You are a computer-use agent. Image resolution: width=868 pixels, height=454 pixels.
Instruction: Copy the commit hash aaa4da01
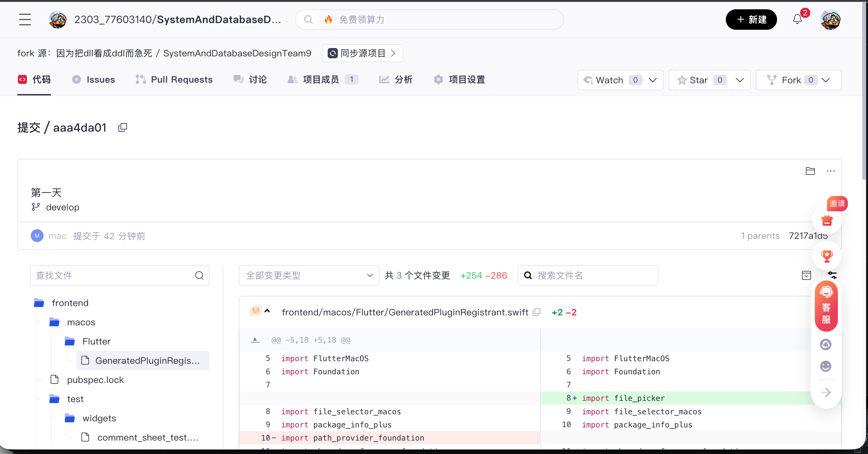coord(123,128)
